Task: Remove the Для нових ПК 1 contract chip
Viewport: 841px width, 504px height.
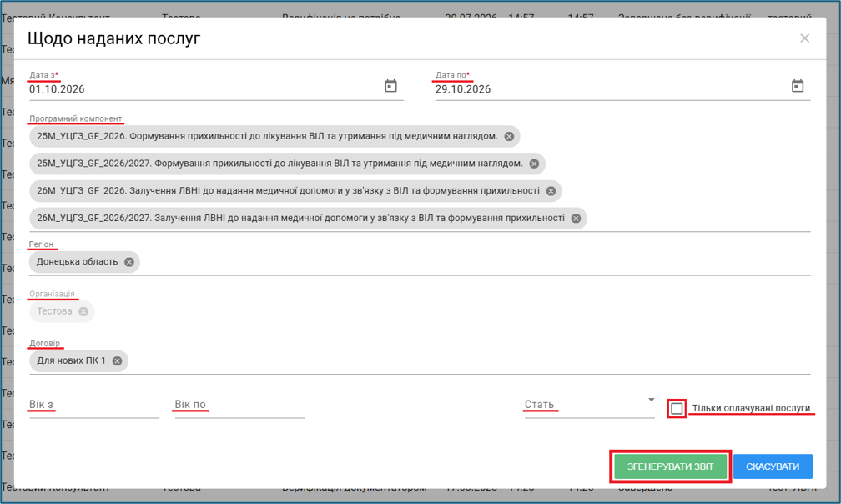Action: [117, 360]
